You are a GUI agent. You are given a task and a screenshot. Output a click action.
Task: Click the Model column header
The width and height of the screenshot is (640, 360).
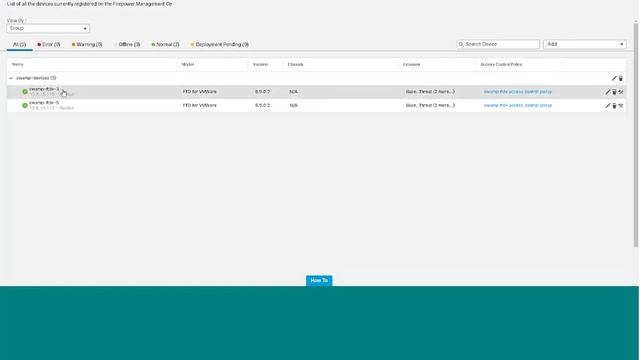tap(188, 64)
